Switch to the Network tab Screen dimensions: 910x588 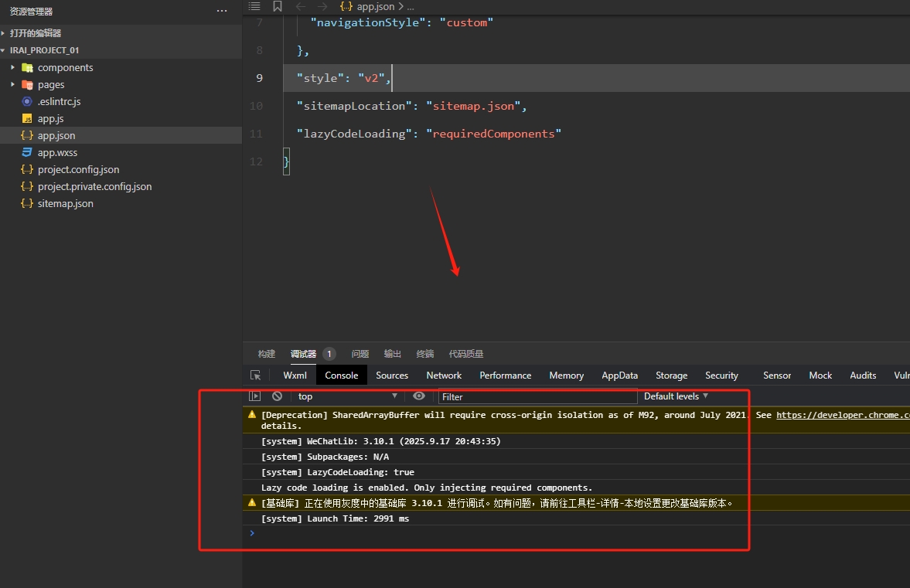(x=444, y=376)
